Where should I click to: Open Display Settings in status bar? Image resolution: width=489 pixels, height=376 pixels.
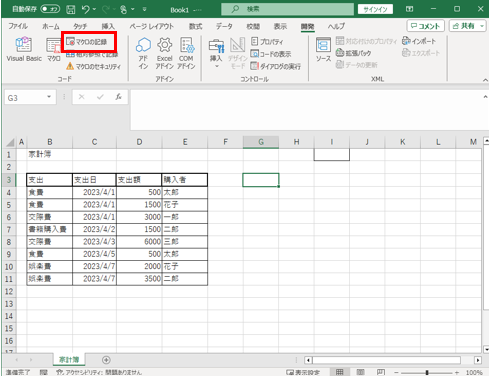[303, 372]
